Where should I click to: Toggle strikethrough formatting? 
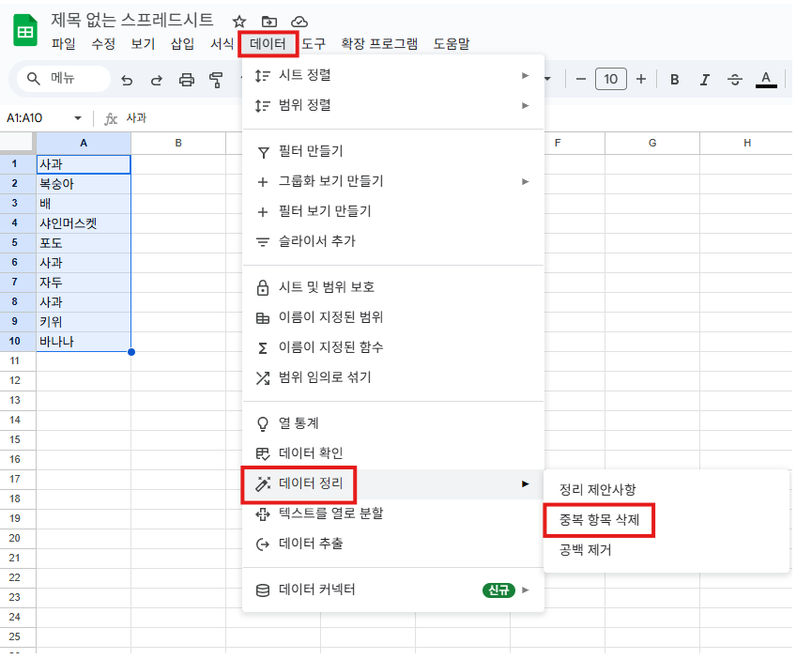click(x=734, y=80)
